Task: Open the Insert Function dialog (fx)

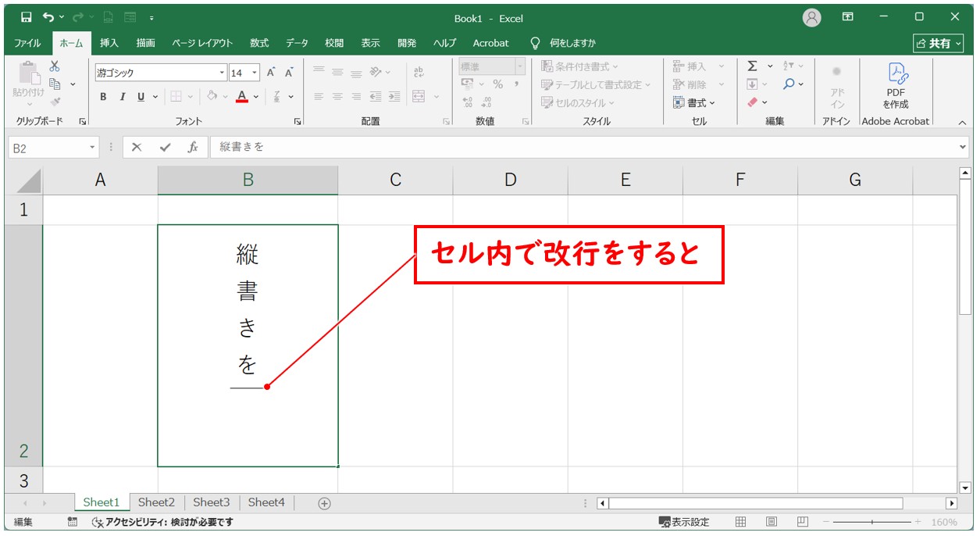Action: tap(193, 147)
